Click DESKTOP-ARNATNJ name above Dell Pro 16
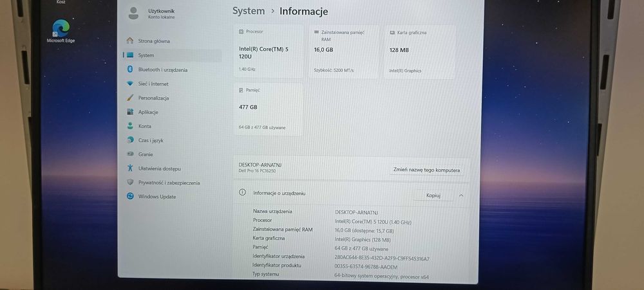Image resolution: width=644 pixels, height=290 pixels. click(x=260, y=165)
